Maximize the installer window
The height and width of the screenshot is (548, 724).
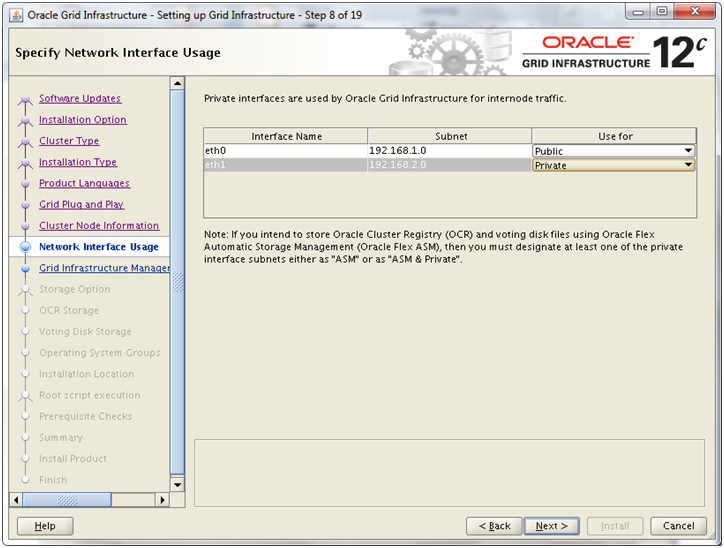(x=662, y=12)
